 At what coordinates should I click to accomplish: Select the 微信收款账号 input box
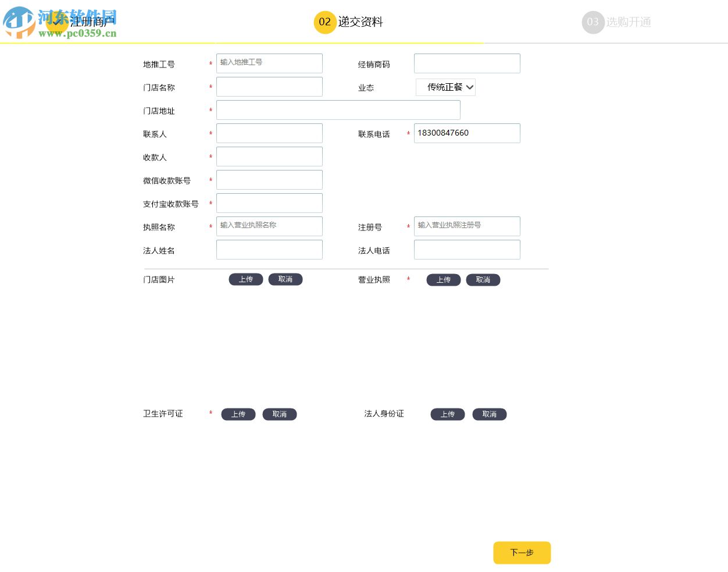coord(269,179)
